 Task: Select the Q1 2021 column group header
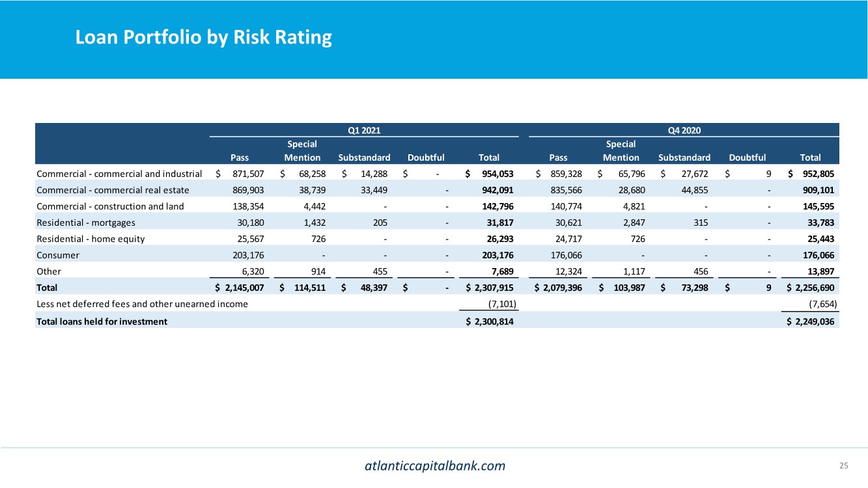364,130
